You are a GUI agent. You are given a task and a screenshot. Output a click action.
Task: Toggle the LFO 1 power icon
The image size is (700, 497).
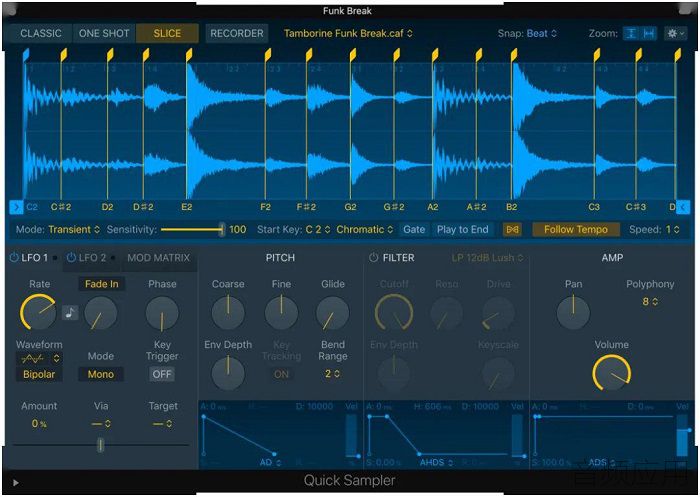pos(14,258)
